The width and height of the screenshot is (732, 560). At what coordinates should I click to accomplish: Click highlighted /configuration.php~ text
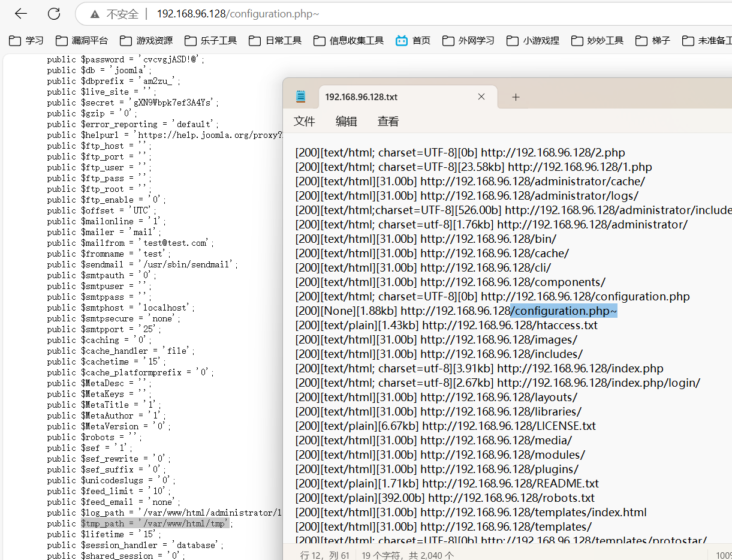click(564, 311)
